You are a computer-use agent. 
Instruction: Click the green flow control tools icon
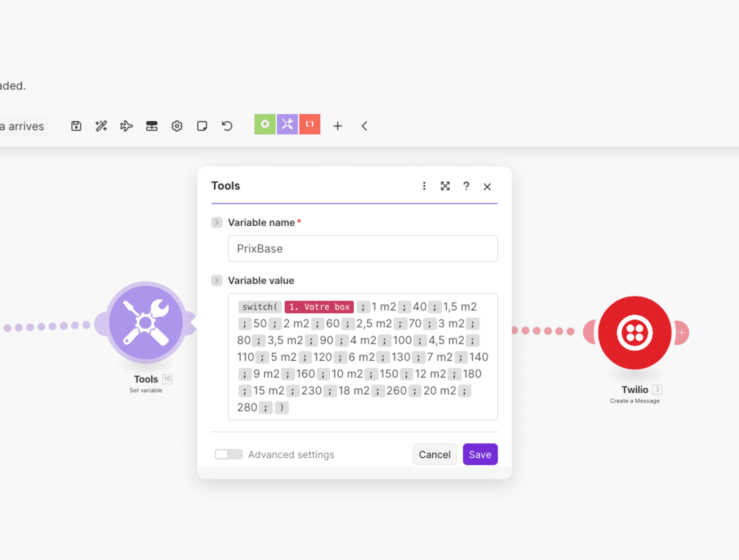[x=265, y=124]
